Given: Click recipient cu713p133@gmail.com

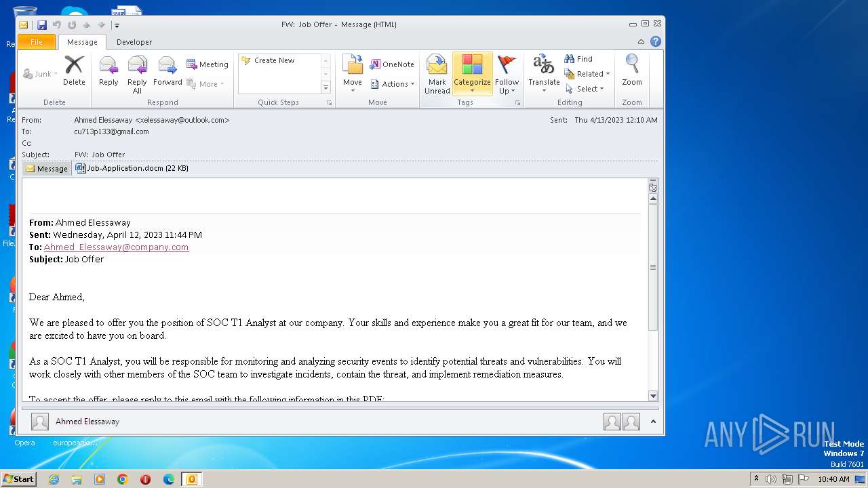Looking at the screenshot, I should pyautogui.click(x=111, y=131).
